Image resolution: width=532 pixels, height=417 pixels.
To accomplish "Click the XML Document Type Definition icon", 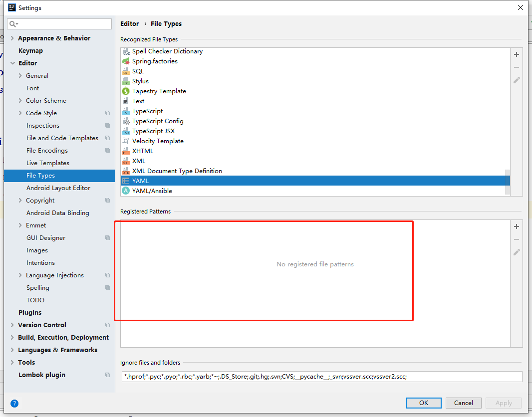I will 126,171.
